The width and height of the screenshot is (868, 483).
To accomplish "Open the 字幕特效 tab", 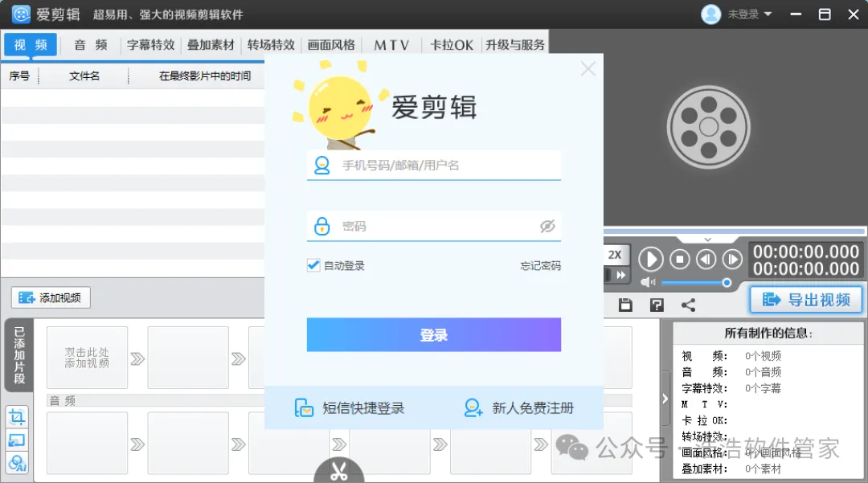I will (x=150, y=45).
